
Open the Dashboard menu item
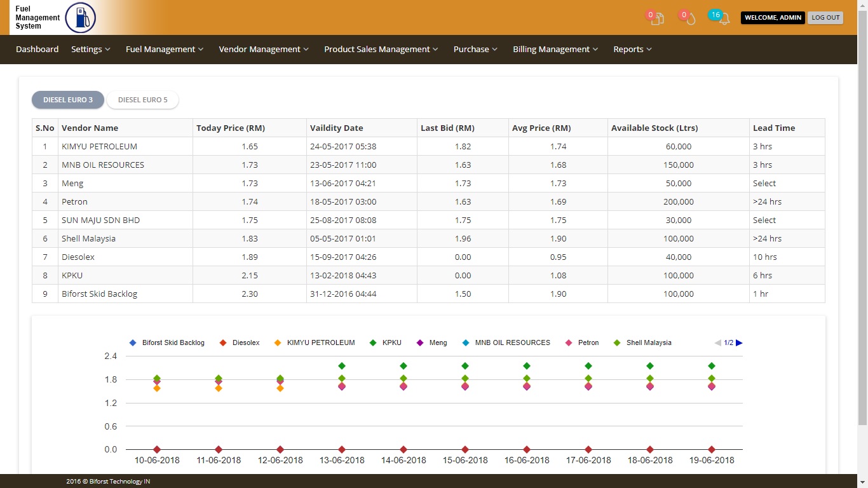coord(37,50)
